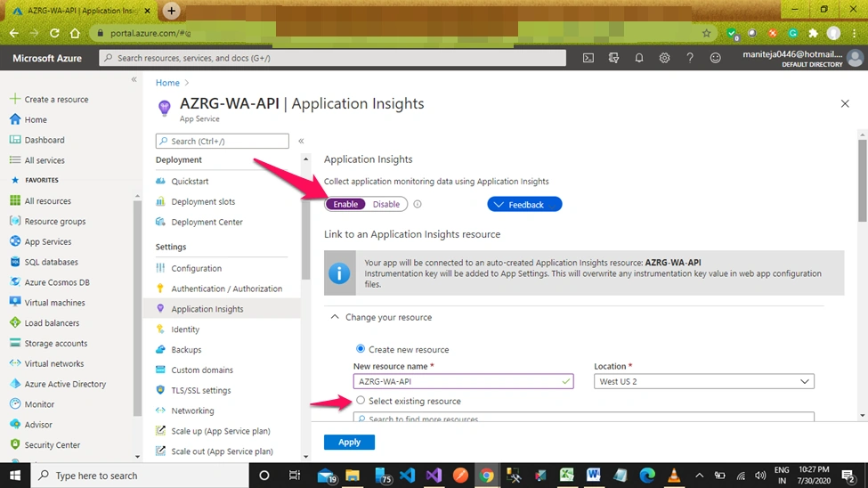Select Create new resource radio

click(x=361, y=349)
